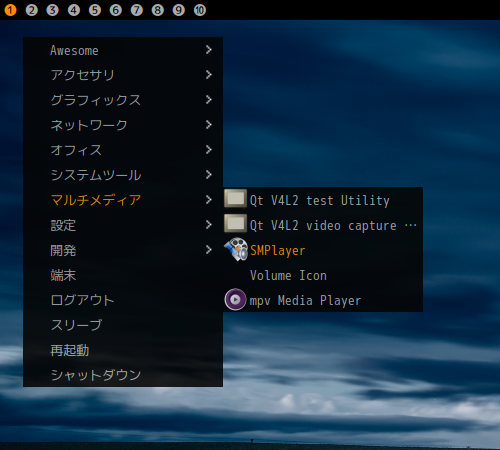The height and width of the screenshot is (450, 500).
Task: Open the ネットワーク menu entry
Action: click(123, 125)
